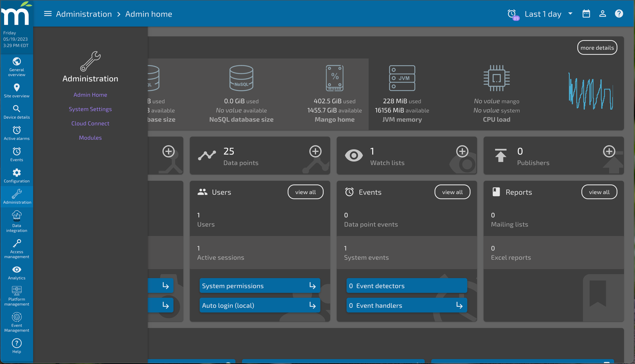635x364 pixels.
Task: Click the CPU load sparkline chart
Action: pos(591,91)
